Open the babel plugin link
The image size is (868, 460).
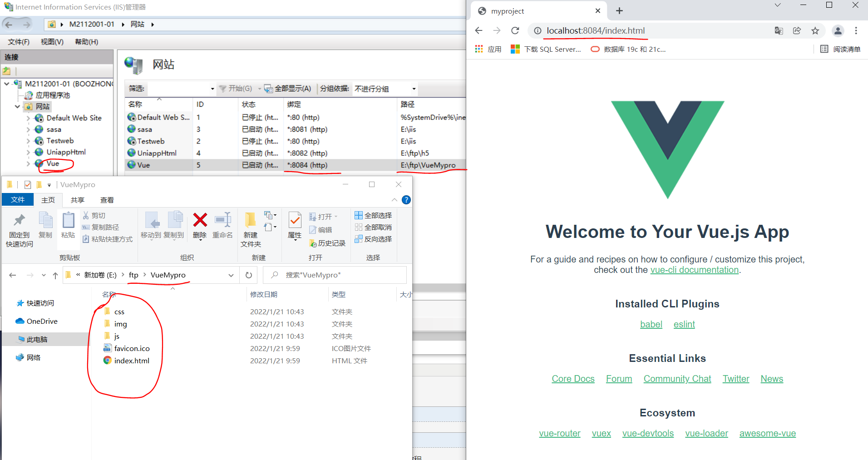coord(651,324)
